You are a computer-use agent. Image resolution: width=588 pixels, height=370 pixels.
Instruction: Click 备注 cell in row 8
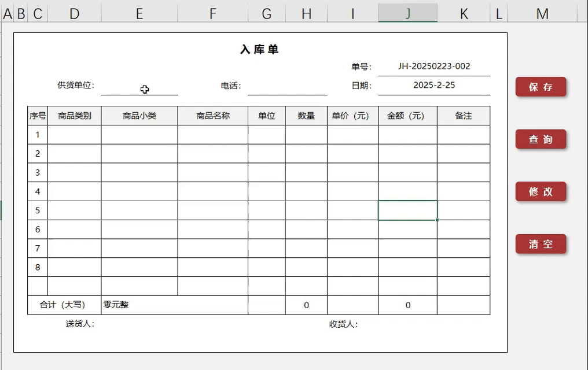(x=464, y=268)
